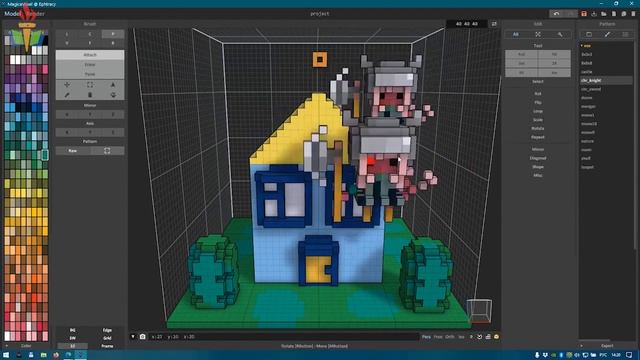The width and height of the screenshot is (640, 360).
Task: Click the Raw pattern button
Action: pos(73,151)
